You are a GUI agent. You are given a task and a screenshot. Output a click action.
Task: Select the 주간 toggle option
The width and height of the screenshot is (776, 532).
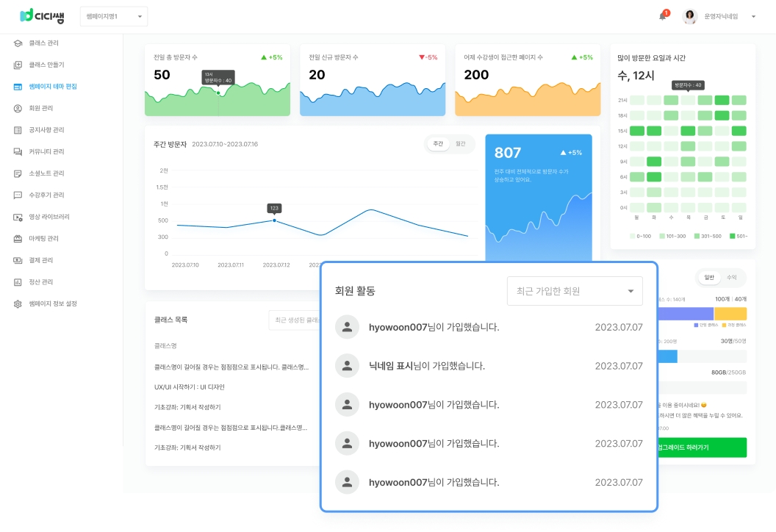[438, 144]
